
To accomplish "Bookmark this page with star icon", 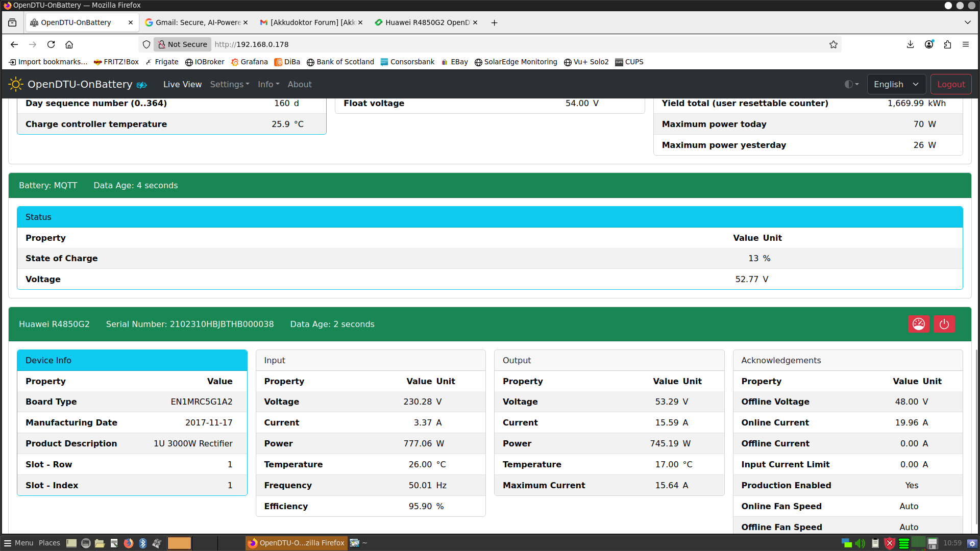I will click(834, 44).
